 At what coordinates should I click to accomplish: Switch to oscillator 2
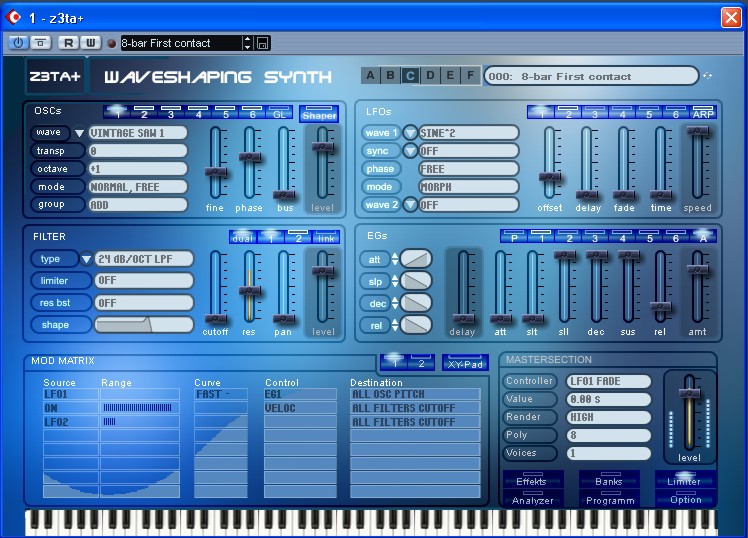point(144,113)
